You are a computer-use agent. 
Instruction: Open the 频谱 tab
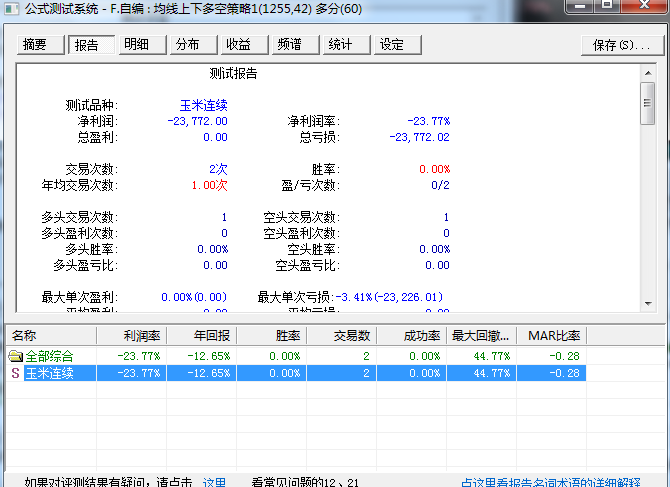click(x=290, y=45)
